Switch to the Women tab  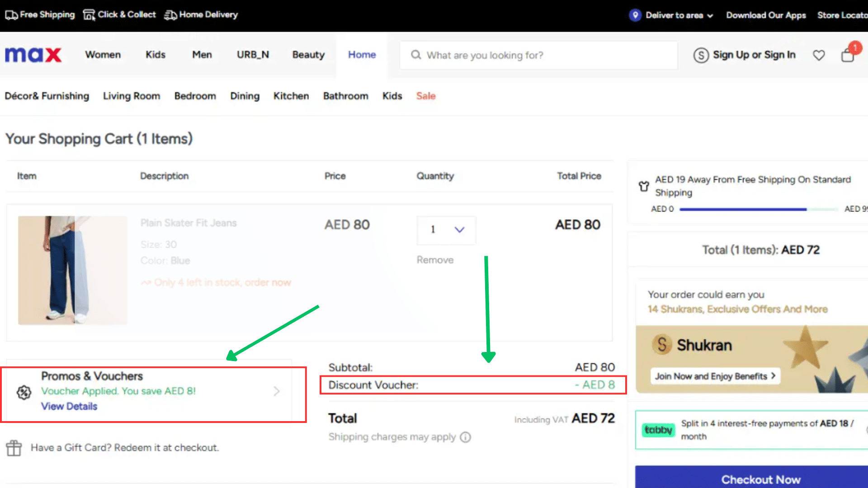[x=103, y=55]
